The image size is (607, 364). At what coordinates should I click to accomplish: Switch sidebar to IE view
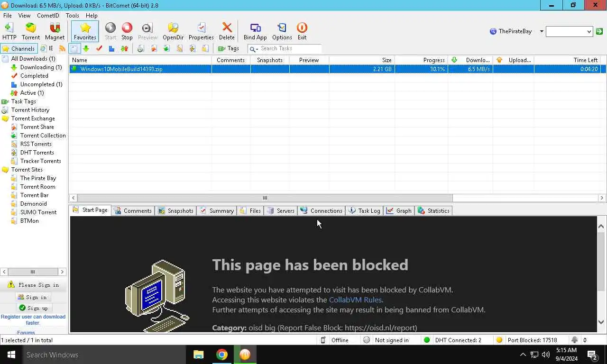pos(46,48)
